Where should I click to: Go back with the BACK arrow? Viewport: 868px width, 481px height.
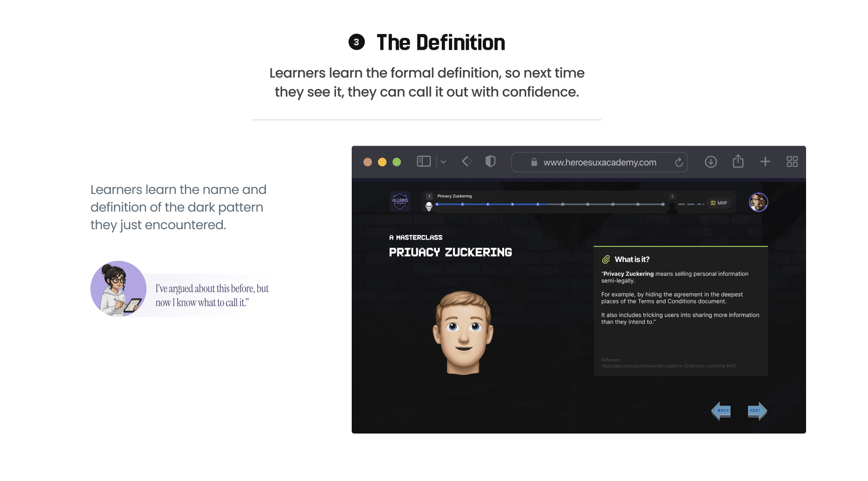[x=721, y=411]
